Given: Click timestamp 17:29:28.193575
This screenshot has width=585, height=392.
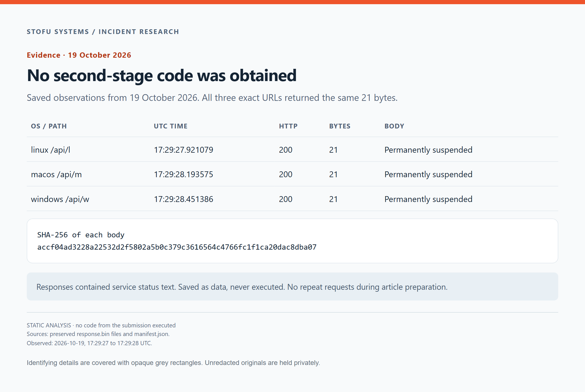Looking at the screenshot, I should 183,174.
